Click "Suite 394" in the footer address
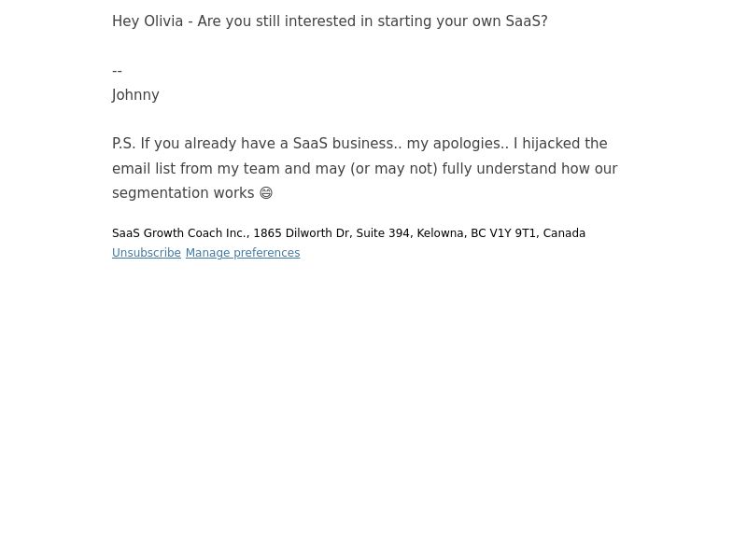Image resolution: width=747 pixels, height=560 pixels. pos(383,233)
